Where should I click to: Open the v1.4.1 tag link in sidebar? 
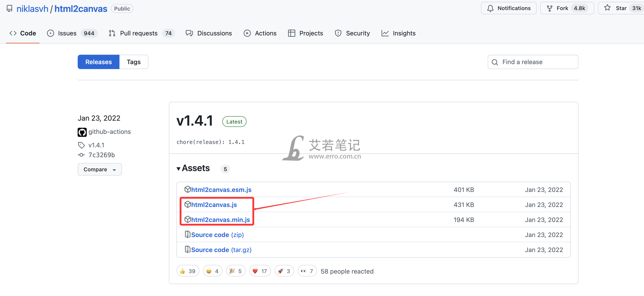(96, 145)
